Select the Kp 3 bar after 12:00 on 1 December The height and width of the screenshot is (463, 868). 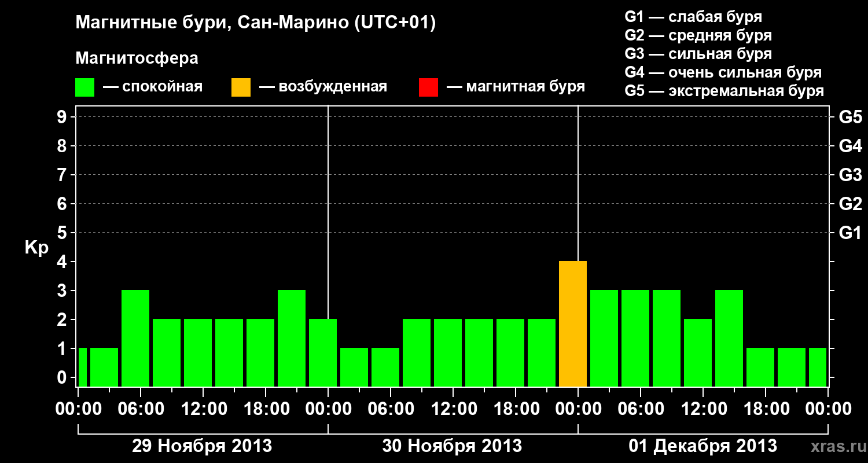pyautogui.click(x=729, y=338)
